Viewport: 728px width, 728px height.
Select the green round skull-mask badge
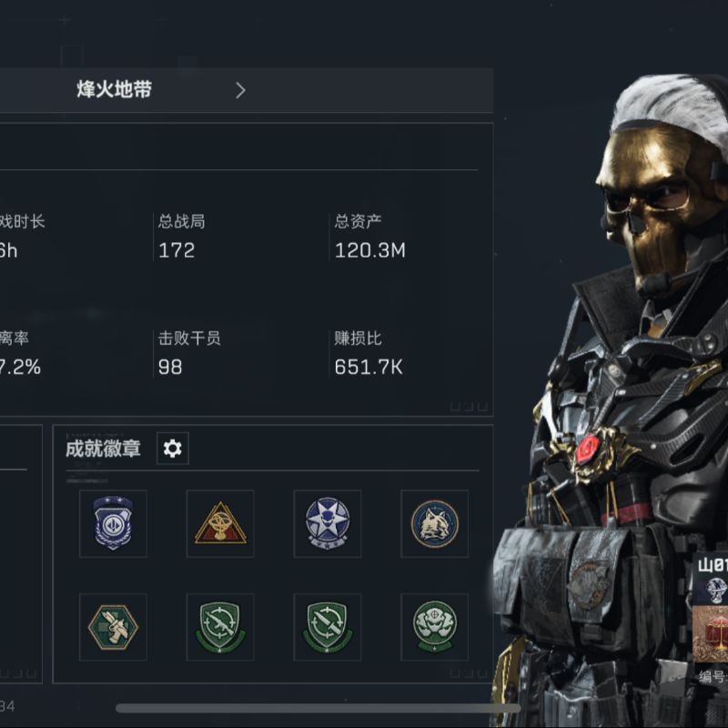coord(435,627)
